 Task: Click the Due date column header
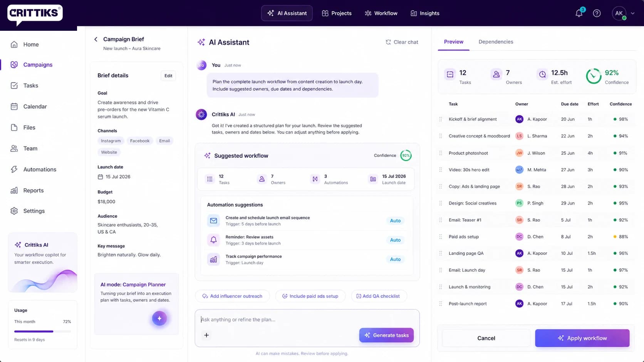tap(570, 104)
